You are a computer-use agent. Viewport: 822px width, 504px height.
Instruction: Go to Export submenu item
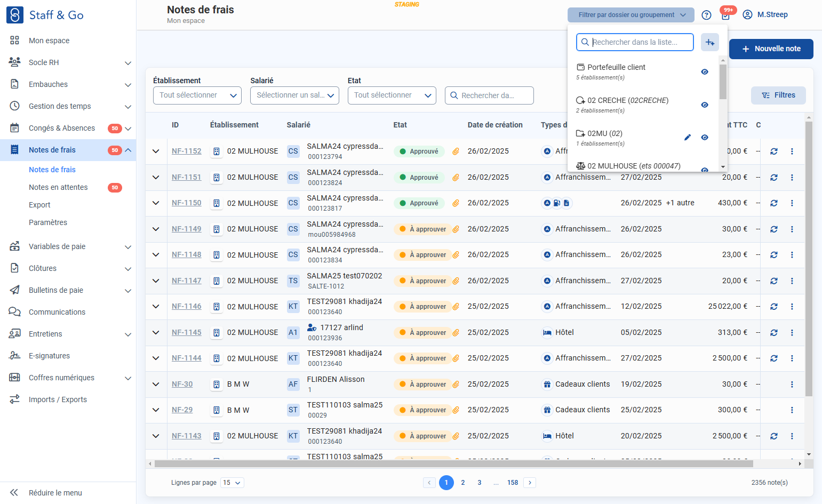(x=39, y=205)
